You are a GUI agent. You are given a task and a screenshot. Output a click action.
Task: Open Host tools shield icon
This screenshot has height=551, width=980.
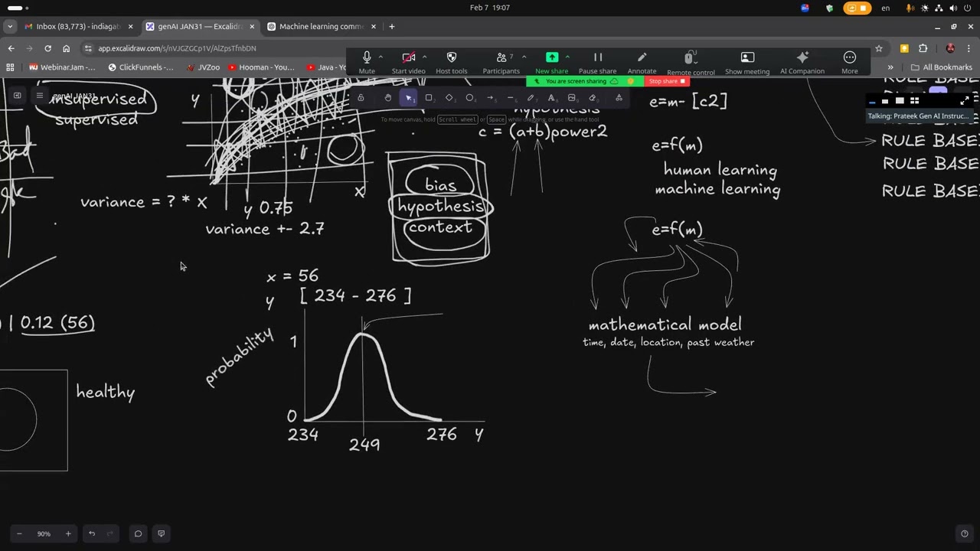pyautogui.click(x=451, y=62)
